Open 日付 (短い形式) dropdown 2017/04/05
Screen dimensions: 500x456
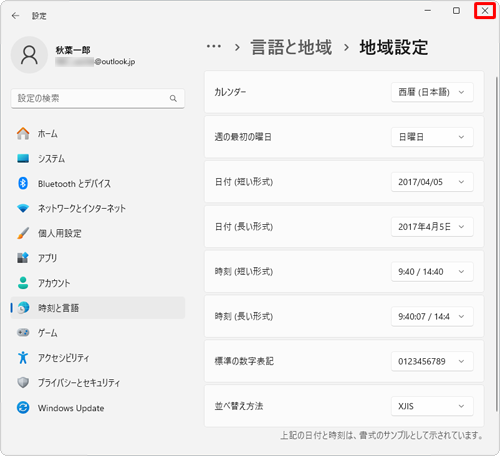(x=432, y=182)
